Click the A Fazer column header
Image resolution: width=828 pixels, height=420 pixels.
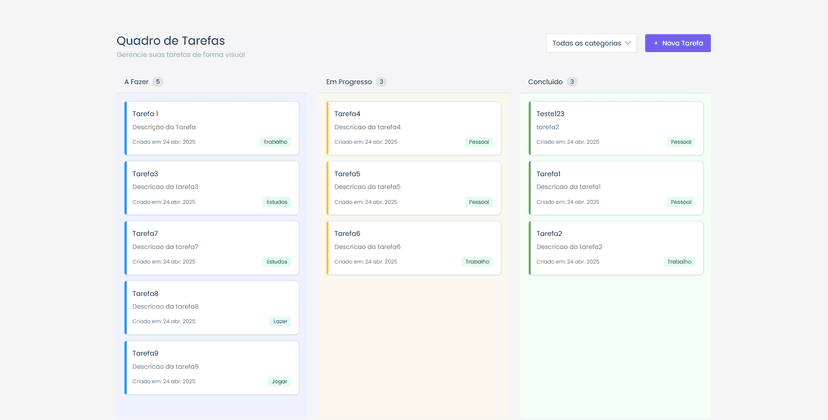[136, 82]
